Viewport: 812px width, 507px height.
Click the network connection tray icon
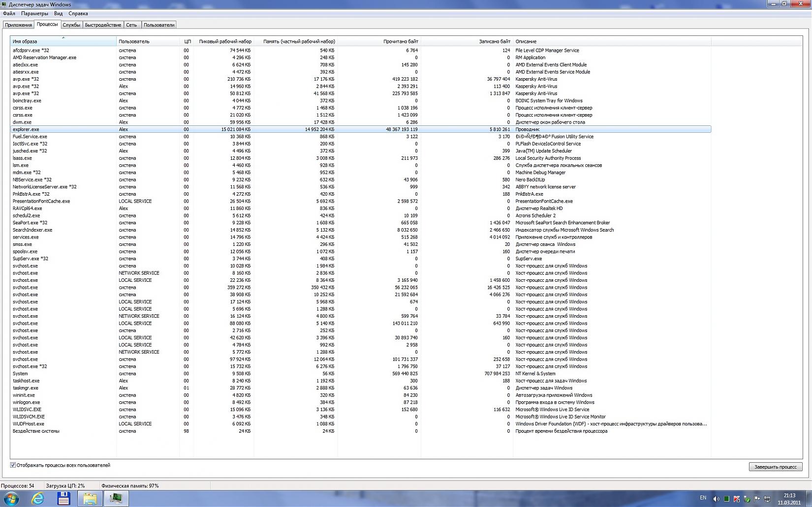(767, 499)
